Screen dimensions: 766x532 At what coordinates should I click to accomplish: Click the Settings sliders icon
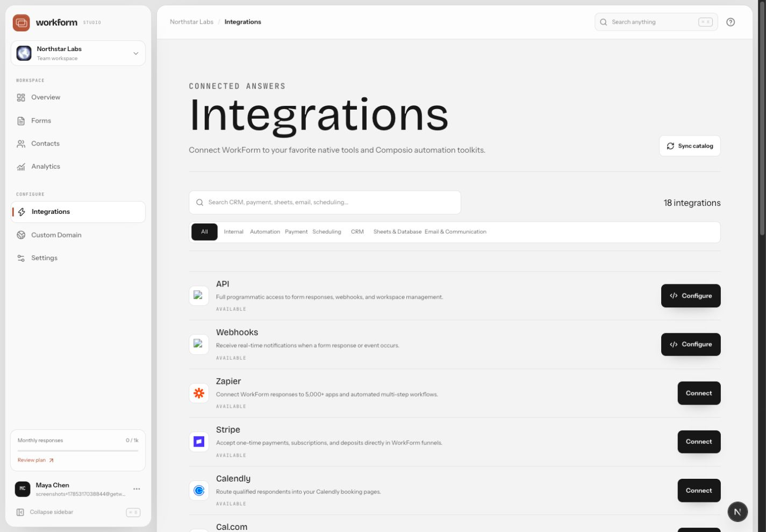(21, 258)
